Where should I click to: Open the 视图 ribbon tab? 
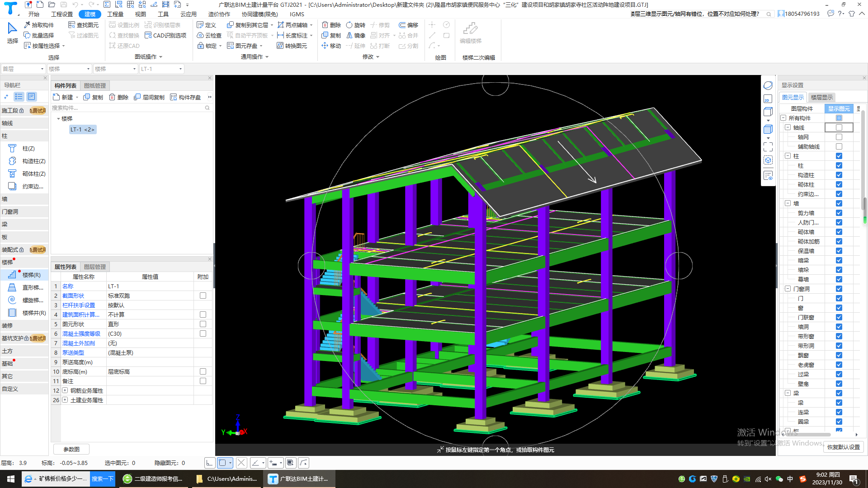(x=140, y=14)
